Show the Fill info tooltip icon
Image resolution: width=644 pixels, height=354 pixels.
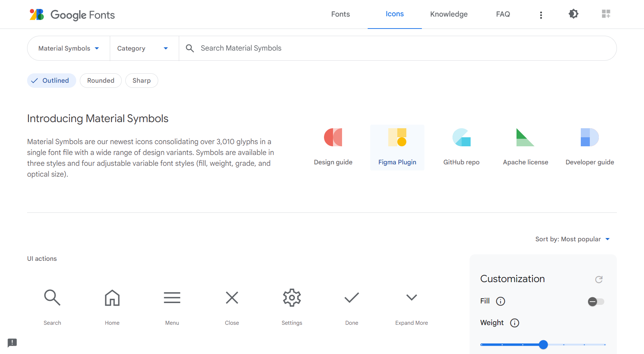pos(501,301)
